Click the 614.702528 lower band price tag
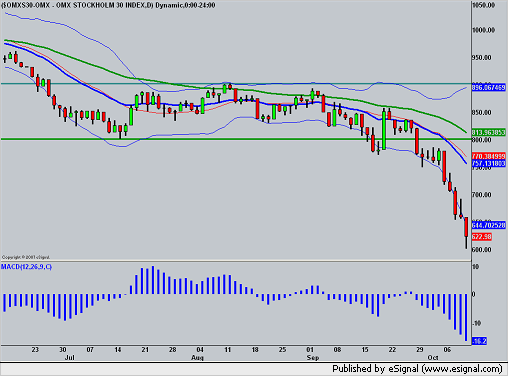508x376 pixels. 489,225
